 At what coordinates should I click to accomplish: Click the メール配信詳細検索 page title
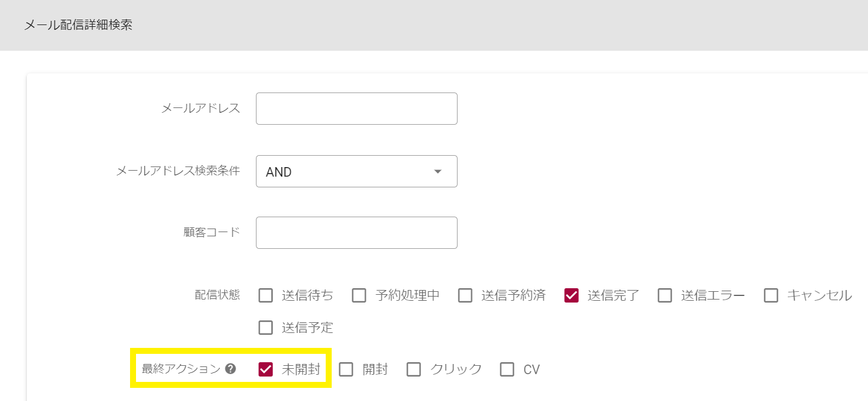click(78, 26)
